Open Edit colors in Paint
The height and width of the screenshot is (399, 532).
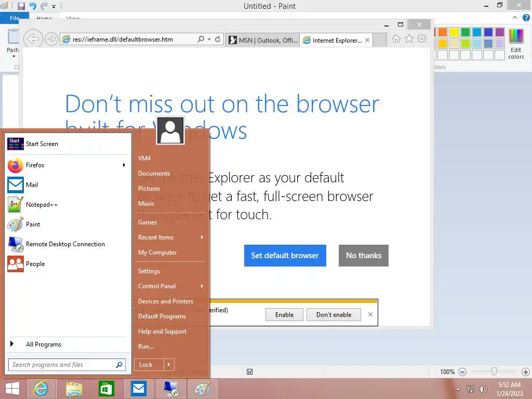click(x=516, y=44)
